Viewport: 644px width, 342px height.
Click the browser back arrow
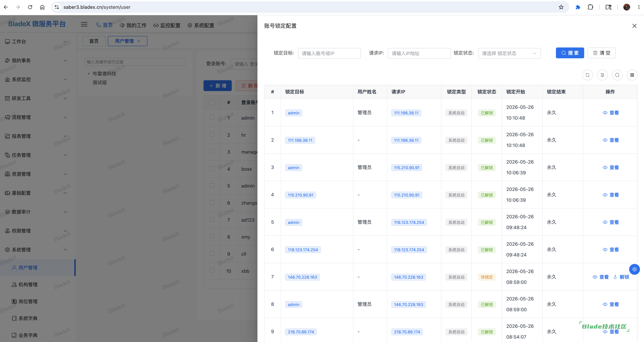point(6,7)
